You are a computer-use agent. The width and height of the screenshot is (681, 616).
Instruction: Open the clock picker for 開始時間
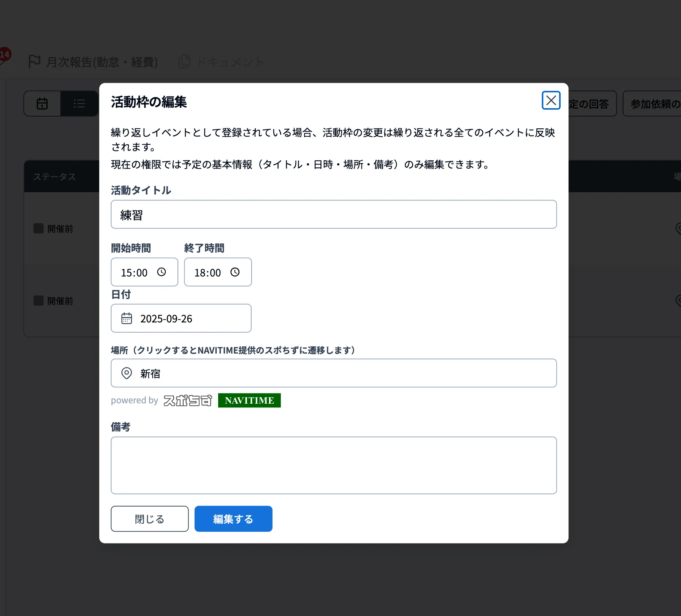tap(162, 272)
